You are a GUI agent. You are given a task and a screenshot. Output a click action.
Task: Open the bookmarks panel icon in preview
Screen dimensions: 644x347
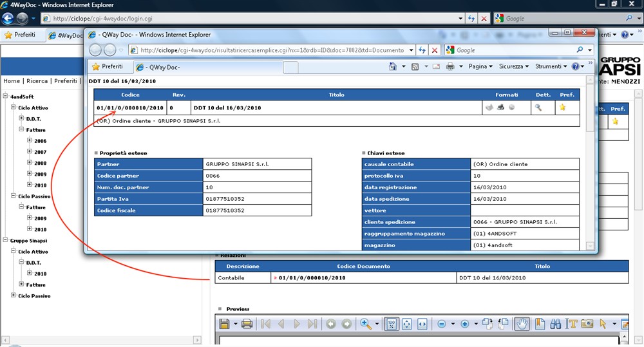point(540,324)
